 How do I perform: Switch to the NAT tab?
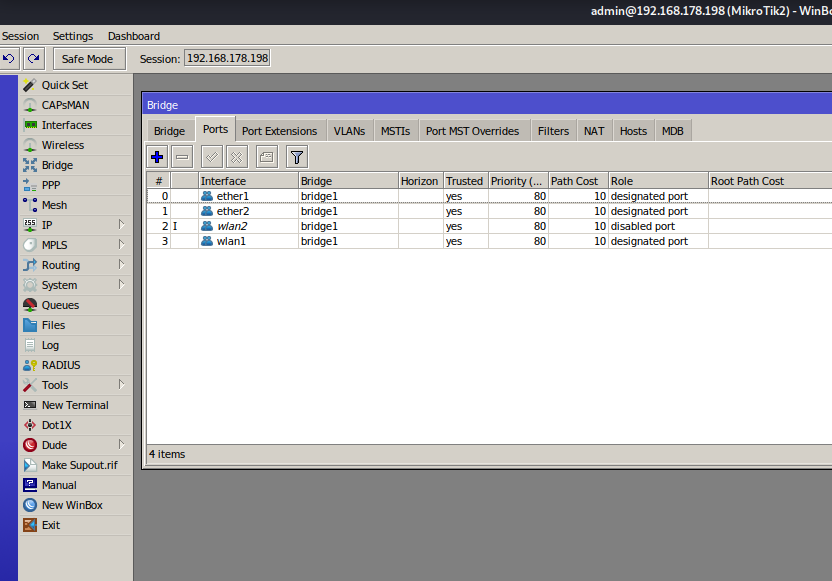click(x=594, y=131)
